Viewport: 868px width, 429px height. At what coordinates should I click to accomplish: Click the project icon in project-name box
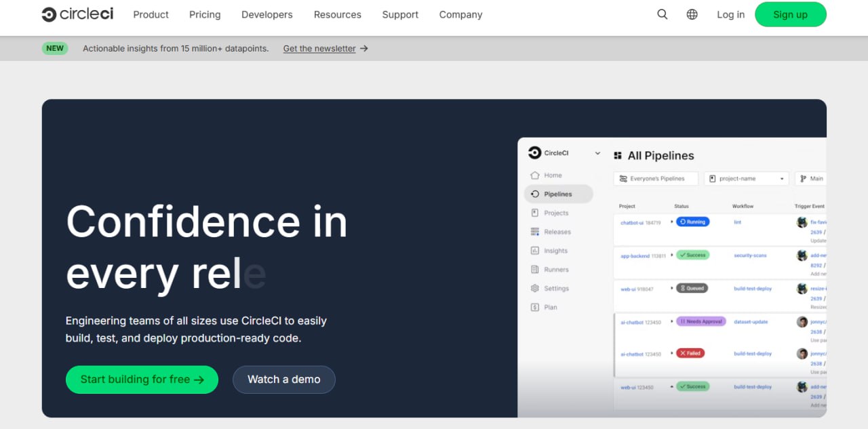point(713,179)
